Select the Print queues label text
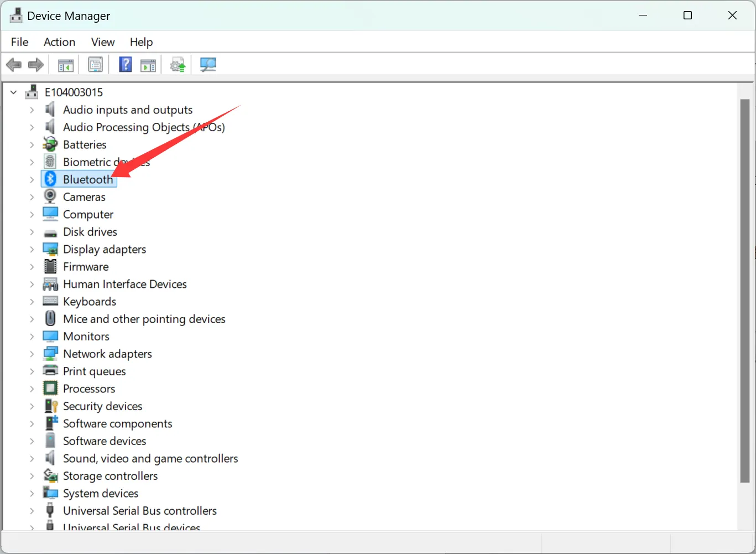This screenshot has height=554, width=756. pos(95,371)
